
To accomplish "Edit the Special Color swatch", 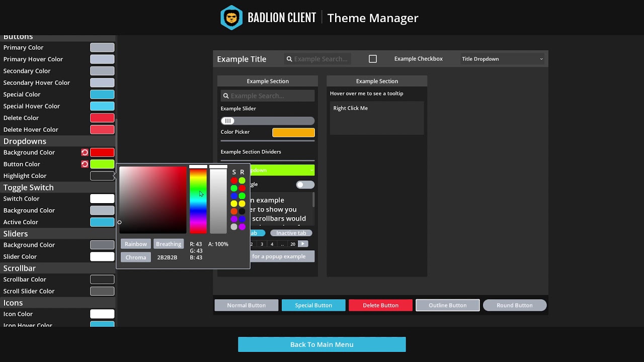I will click(x=102, y=95).
